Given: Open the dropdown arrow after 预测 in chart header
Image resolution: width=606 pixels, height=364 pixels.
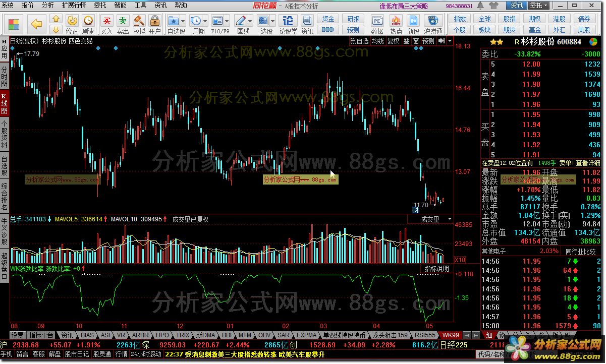Looking at the screenshot, I should pos(449,41).
